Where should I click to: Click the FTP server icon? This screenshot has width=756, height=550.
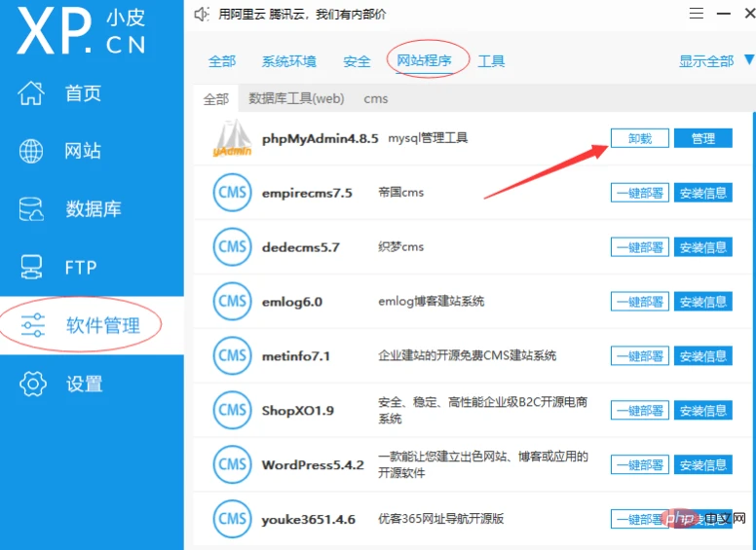click(x=31, y=267)
